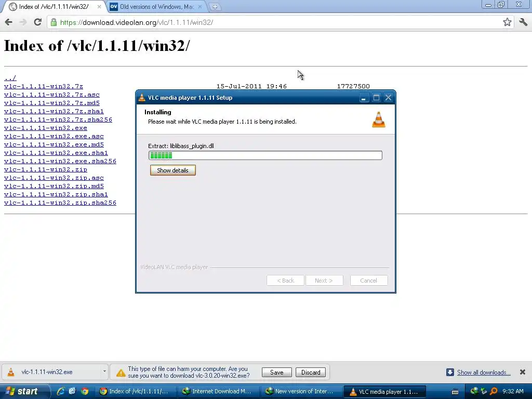The width and height of the screenshot is (532, 399).
Task: Launch Chrome from quick launch
Action: click(x=85, y=391)
